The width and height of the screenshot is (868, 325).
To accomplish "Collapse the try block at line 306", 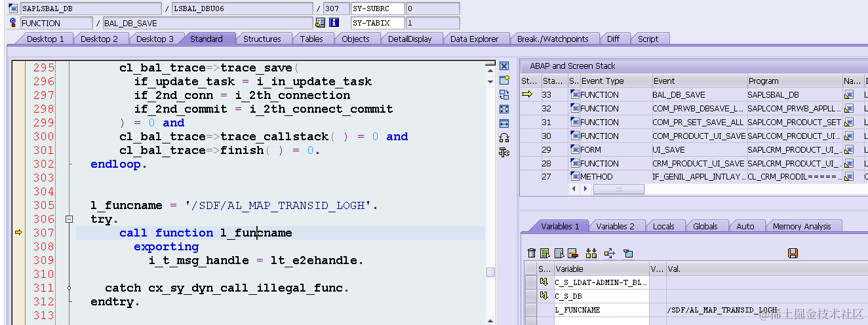I will (x=68, y=220).
